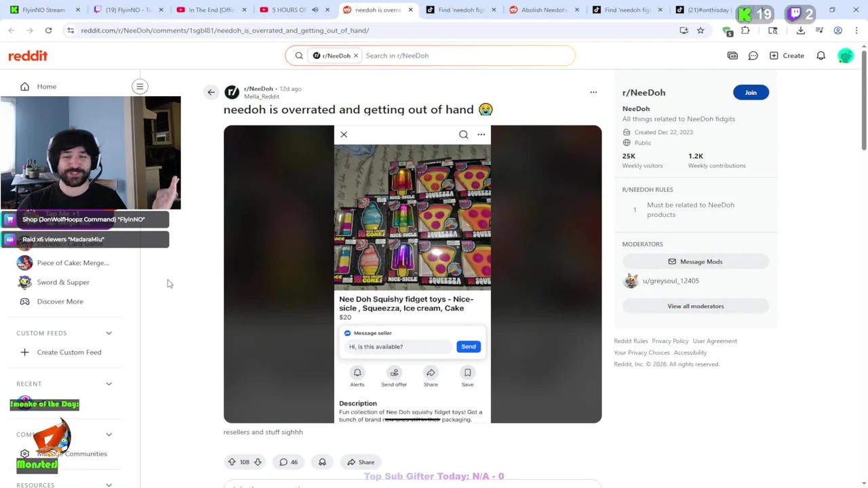The image size is (868, 488).
Task: Bookmark this page with the star icon
Action: [701, 30]
